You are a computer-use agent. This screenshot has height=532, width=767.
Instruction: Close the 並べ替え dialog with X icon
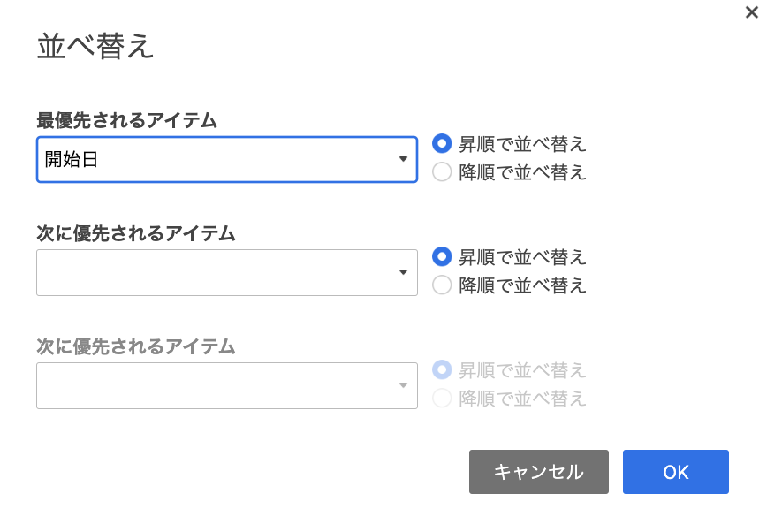(751, 12)
